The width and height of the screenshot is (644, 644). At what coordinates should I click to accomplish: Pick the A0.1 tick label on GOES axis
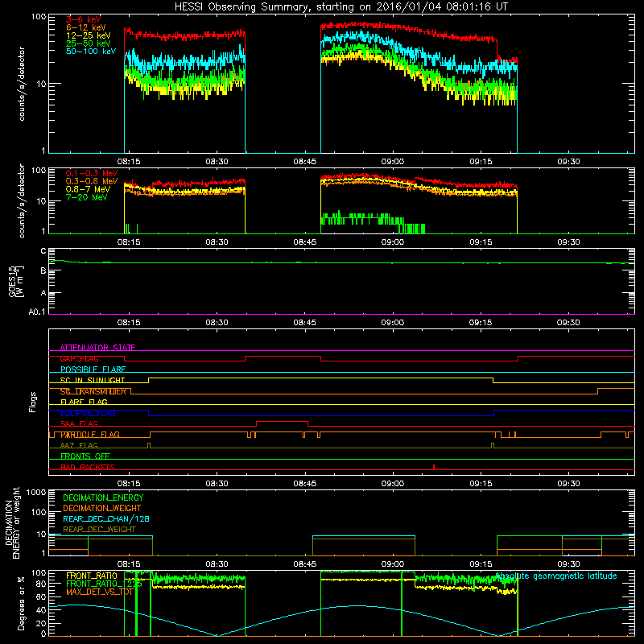tap(37, 312)
